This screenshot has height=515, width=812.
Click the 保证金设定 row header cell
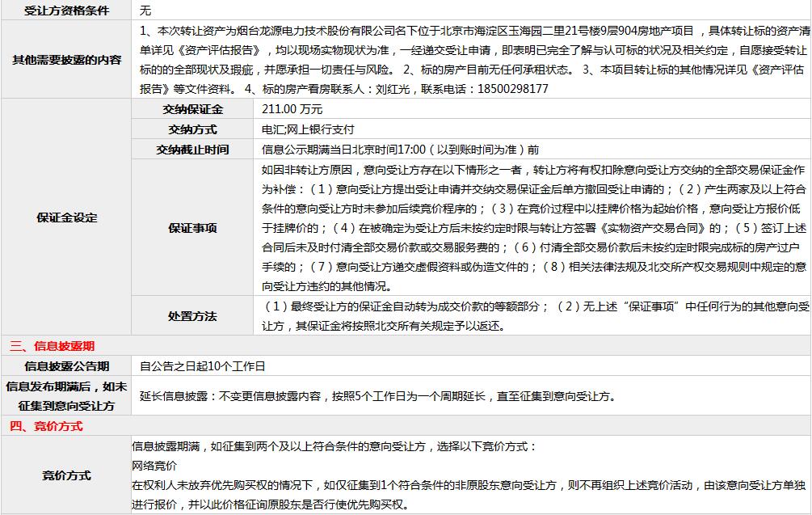[x=65, y=217]
